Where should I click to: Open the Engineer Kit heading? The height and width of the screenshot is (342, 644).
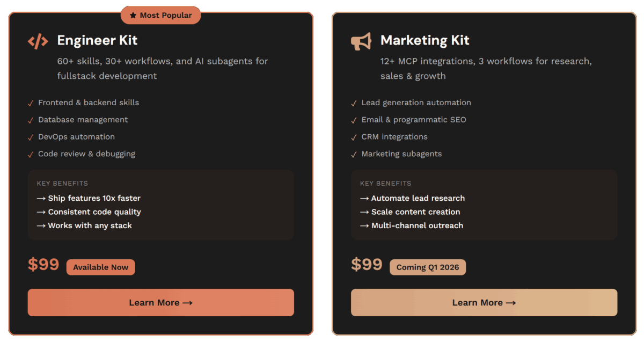click(97, 40)
